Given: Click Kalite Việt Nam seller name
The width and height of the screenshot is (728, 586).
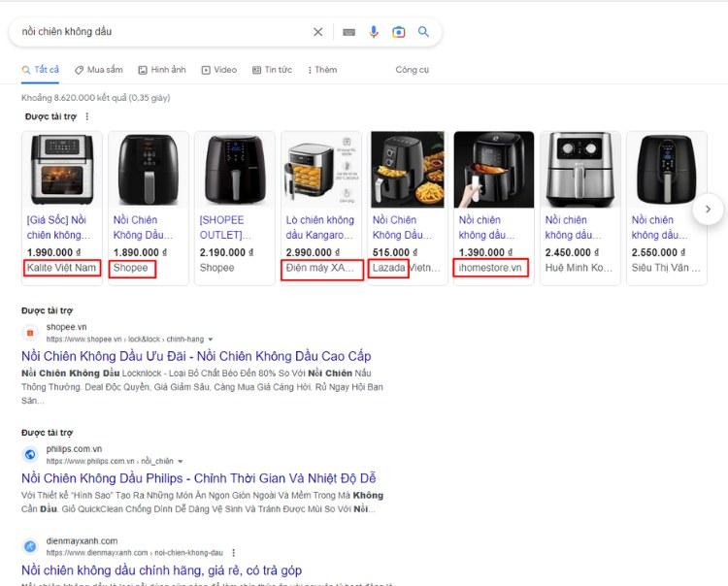Looking at the screenshot, I should pos(61,268).
